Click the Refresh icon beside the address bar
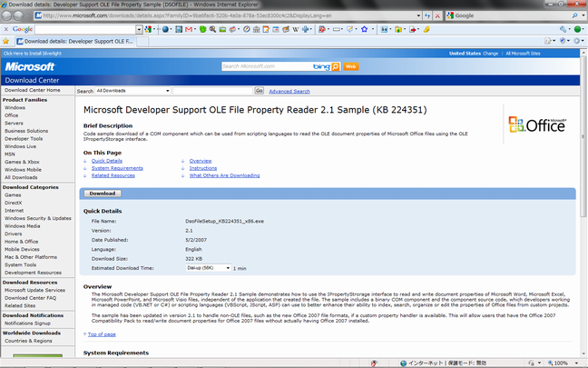588x368 pixels. point(427,15)
